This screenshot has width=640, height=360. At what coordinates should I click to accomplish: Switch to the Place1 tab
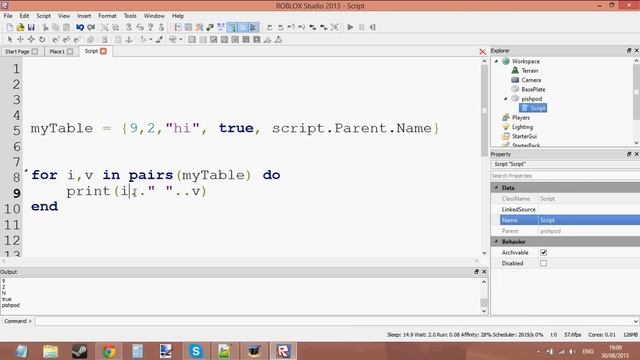[x=57, y=51]
